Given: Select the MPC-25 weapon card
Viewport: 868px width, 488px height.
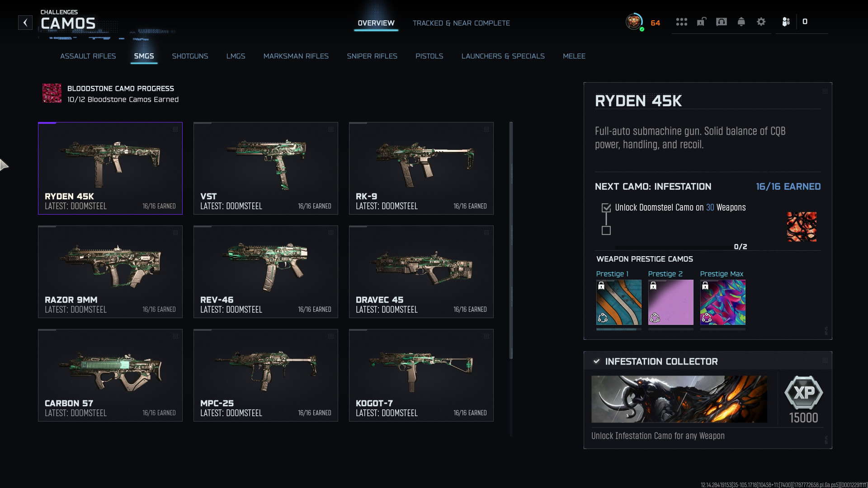Looking at the screenshot, I should point(266,375).
